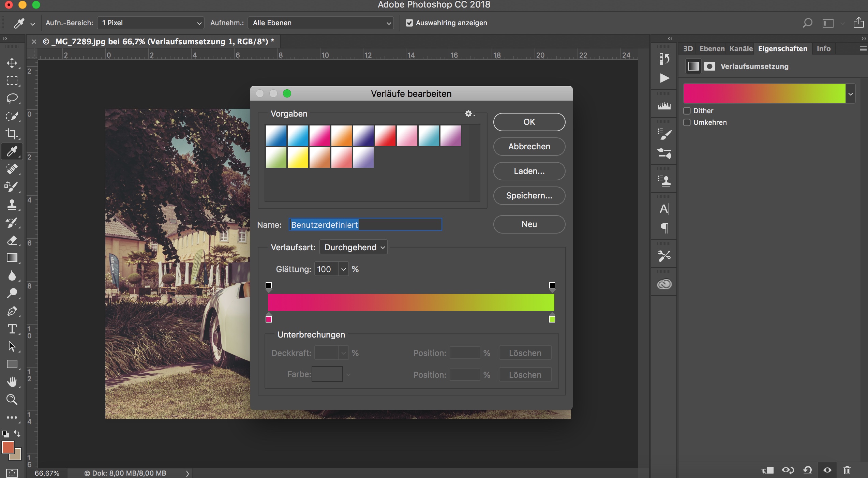868x478 pixels.
Task: Select the Zoom tool in toolbar
Action: click(x=12, y=399)
